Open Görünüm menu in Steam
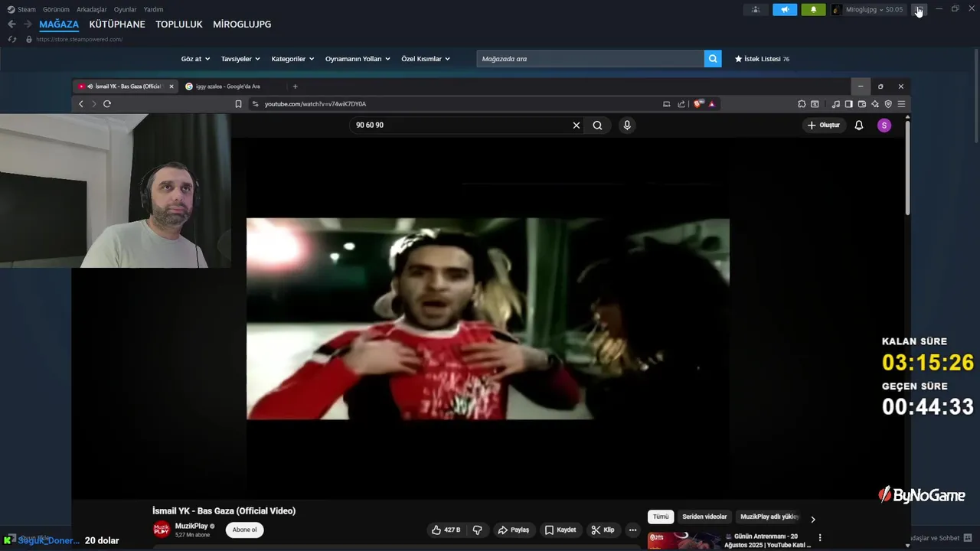Image resolution: width=980 pixels, height=551 pixels. (56, 9)
